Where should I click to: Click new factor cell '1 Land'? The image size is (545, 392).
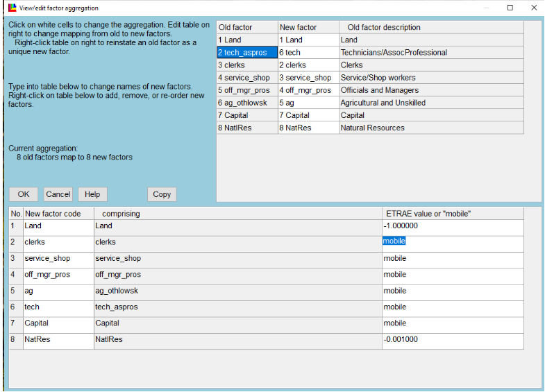309,40
